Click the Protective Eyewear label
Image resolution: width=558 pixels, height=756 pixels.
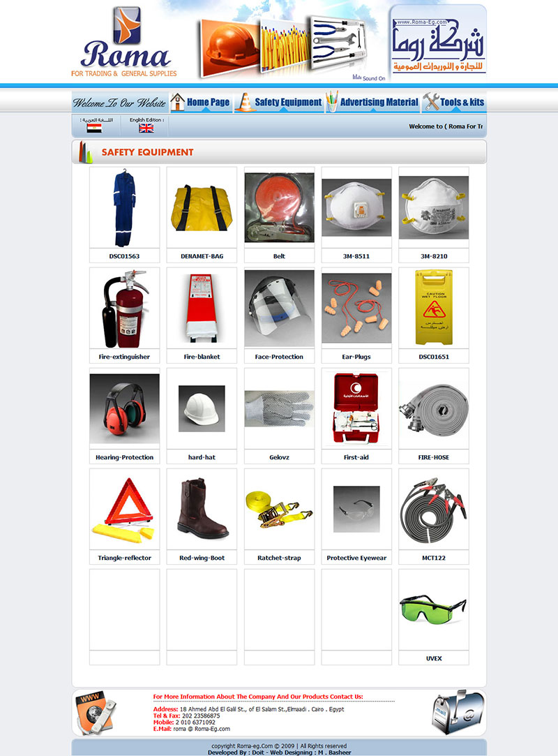click(356, 558)
